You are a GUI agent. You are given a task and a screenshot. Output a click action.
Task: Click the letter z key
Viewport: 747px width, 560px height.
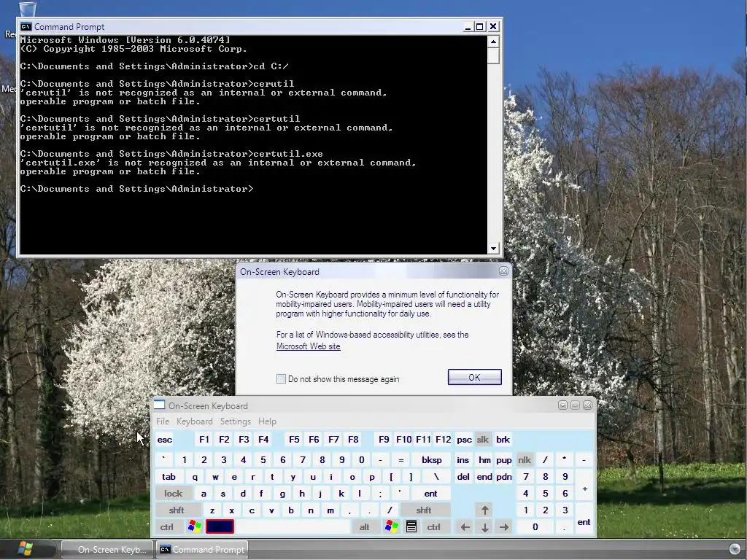point(212,510)
